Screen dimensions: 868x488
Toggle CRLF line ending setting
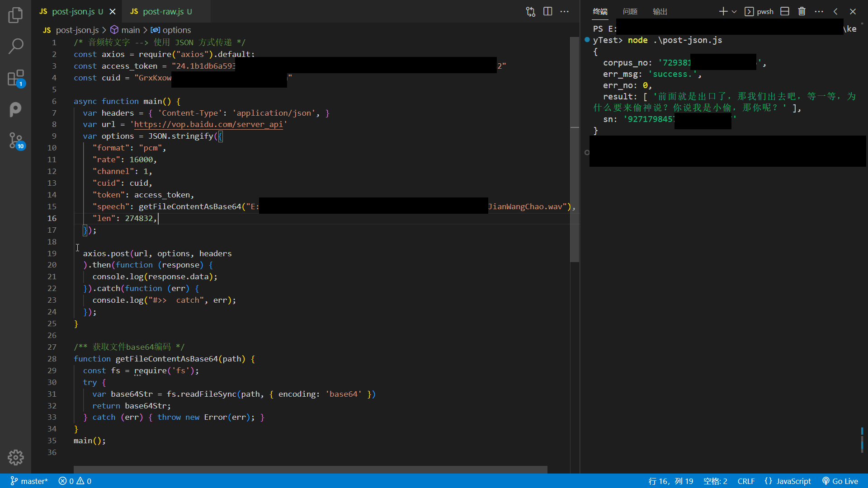tap(746, 481)
